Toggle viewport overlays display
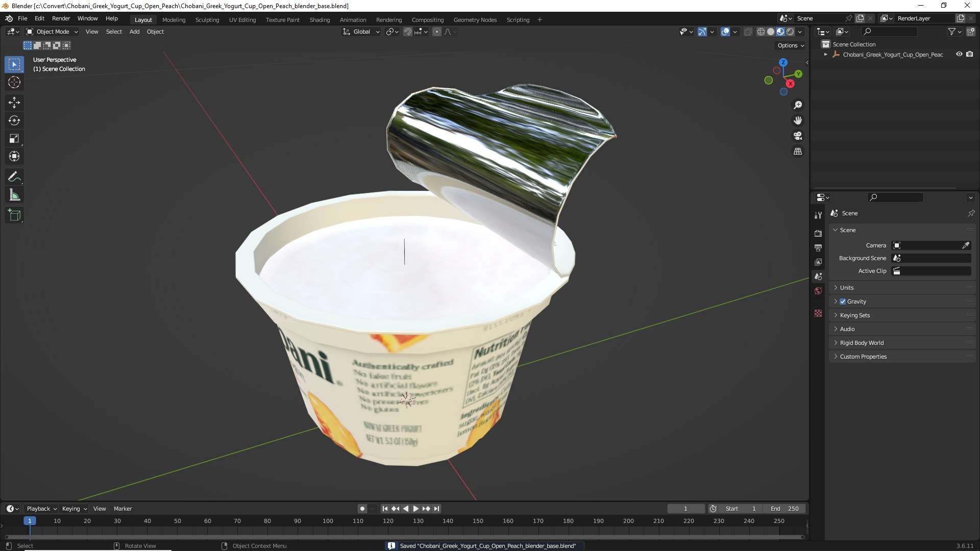The image size is (980, 551). coord(725,32)
